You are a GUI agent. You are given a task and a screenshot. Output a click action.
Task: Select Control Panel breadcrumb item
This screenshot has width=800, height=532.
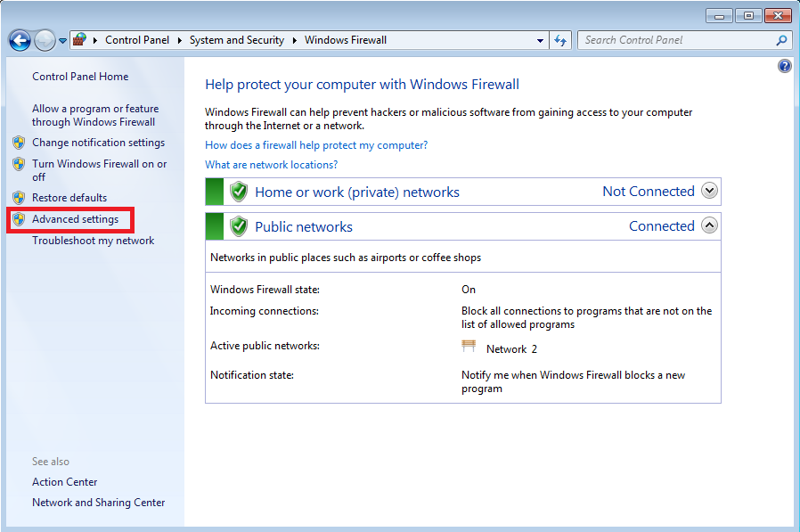coord(135,40)
